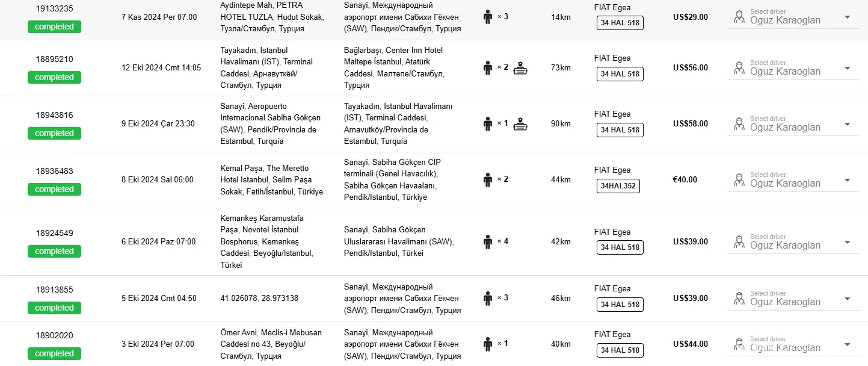
Task: Click coordinates pickup address 41.026078, 28.973138
Action: (x=259, y=299)
